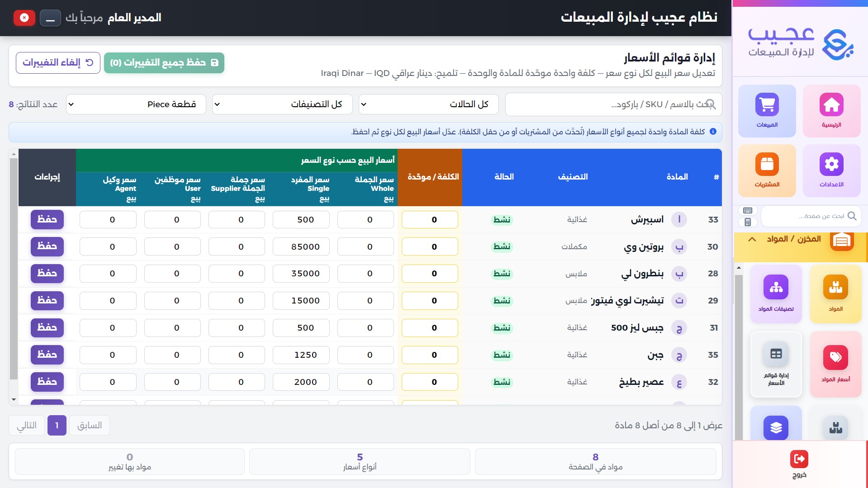Click the التصنيف column header
The image size is (868, 488).
click(573, 177)
